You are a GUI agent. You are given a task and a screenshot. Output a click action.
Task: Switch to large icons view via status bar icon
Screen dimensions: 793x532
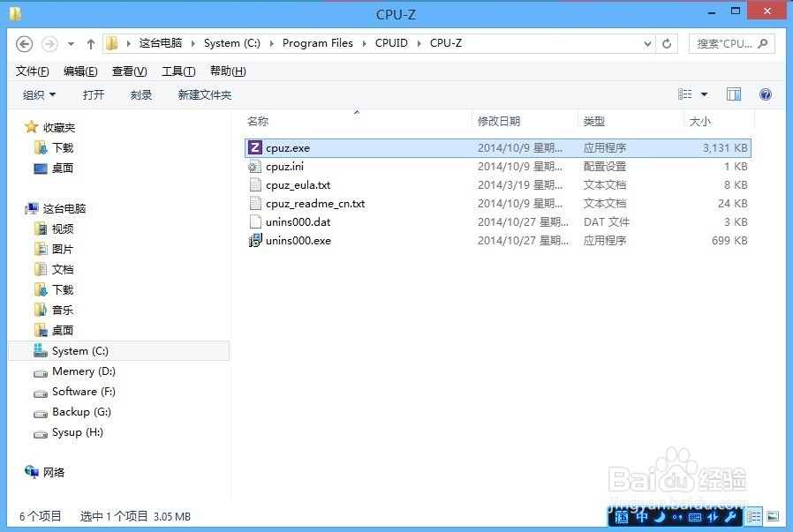pyautogui.click(x=774, y=517)
